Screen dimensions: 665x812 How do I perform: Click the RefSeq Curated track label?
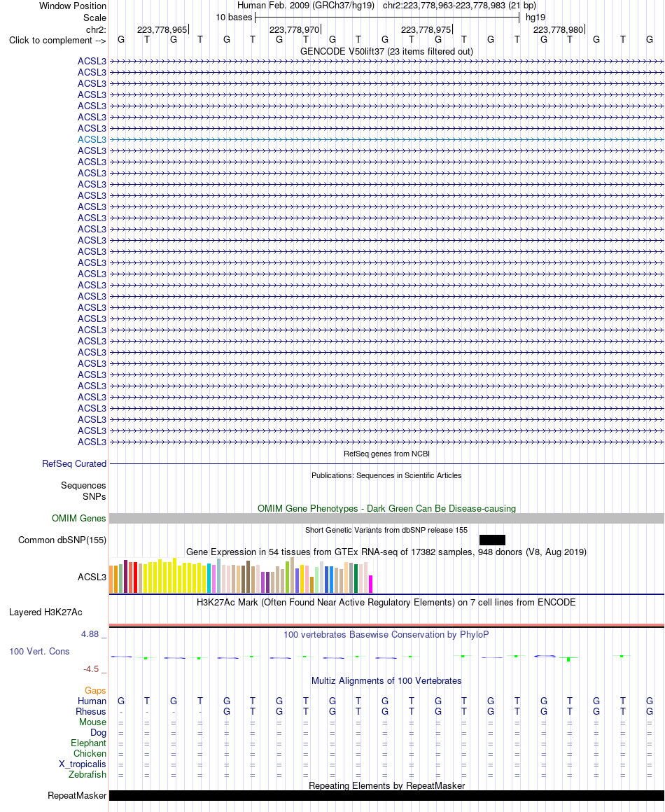(x=74, y=464)
